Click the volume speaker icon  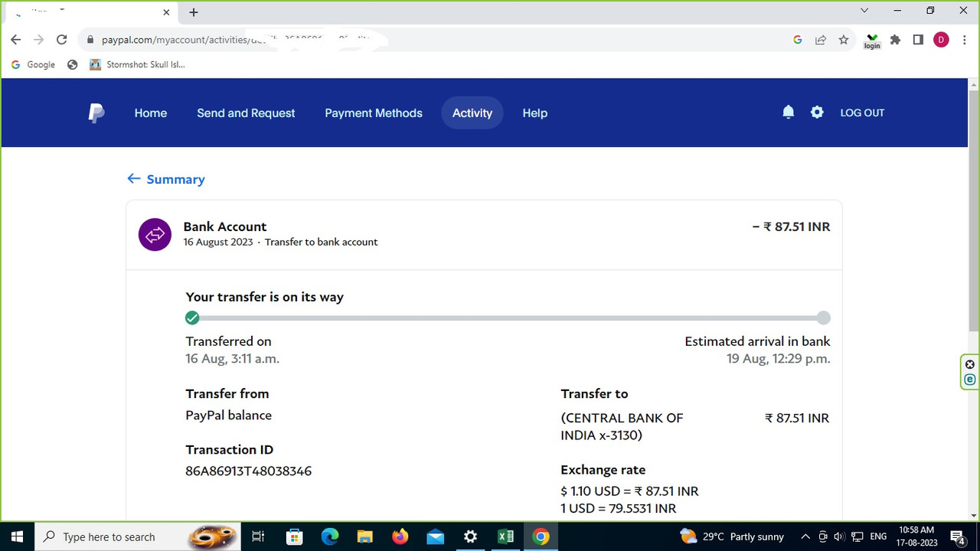(x=838, y=536)
